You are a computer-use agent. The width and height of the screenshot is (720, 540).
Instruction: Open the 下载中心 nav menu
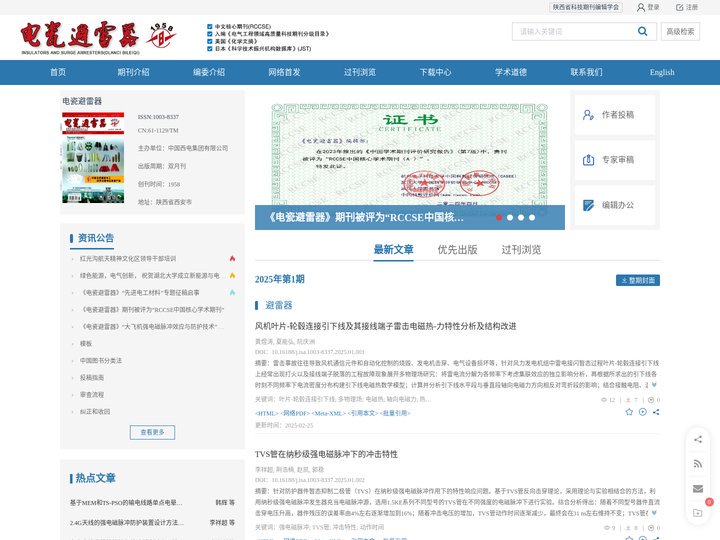435,72
